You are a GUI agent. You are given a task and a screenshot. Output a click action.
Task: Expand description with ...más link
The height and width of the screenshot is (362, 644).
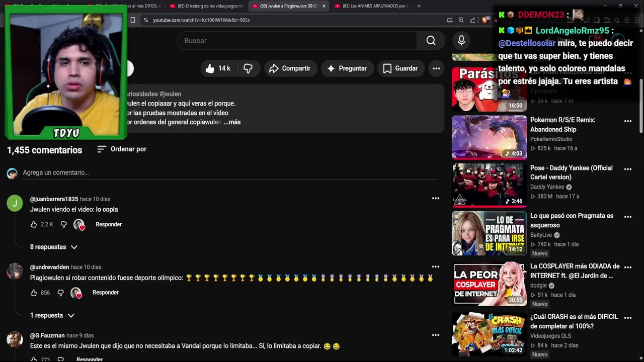[232, 122]
